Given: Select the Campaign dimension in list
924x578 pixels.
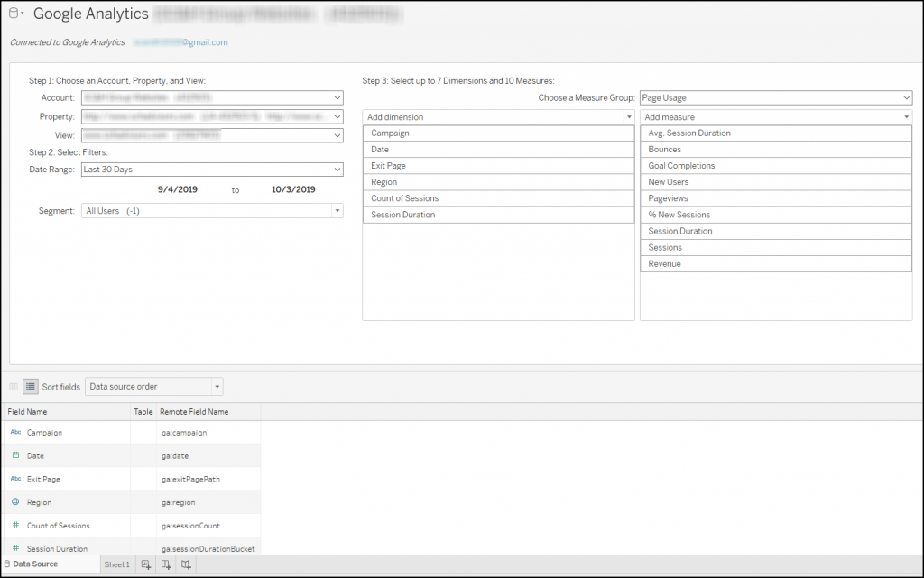Looking at the screenshot, I should 498,133.
